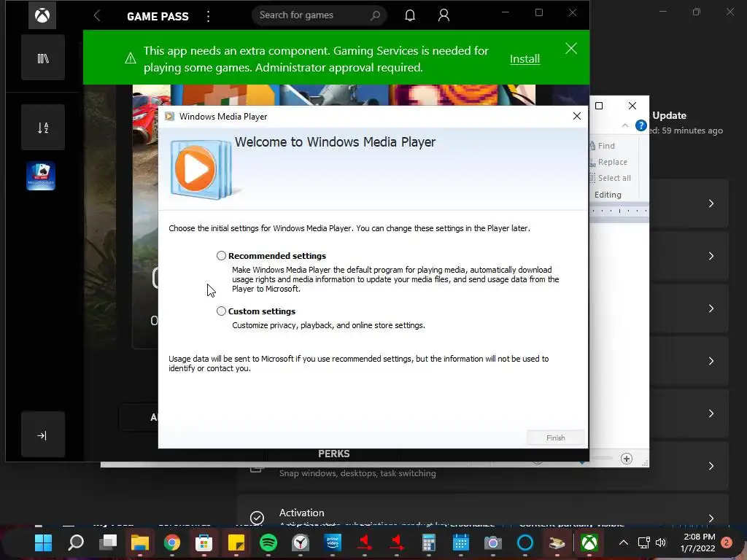Click the Xbox logo in Game Pass

[x=42, y=16]
